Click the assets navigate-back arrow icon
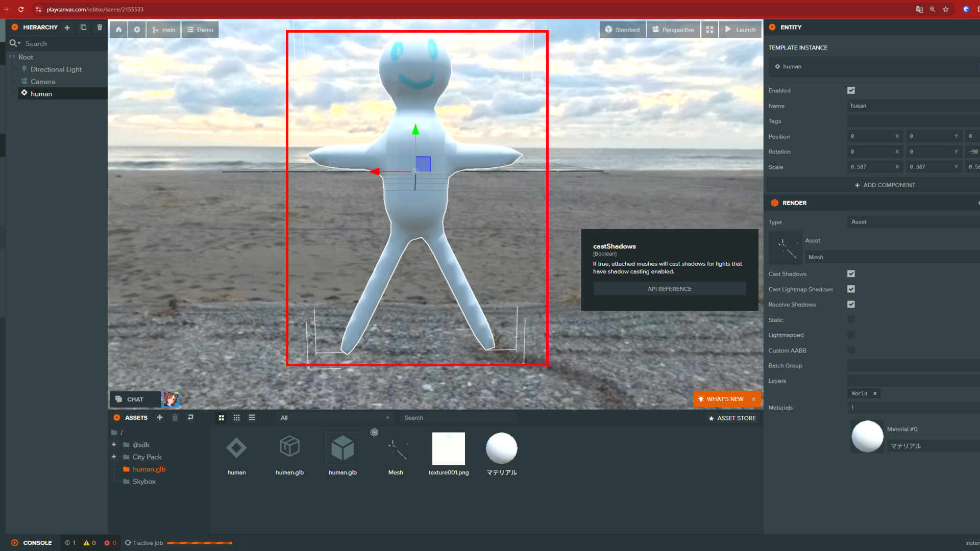Screen dimensions: 980x551 coord(190,418)
